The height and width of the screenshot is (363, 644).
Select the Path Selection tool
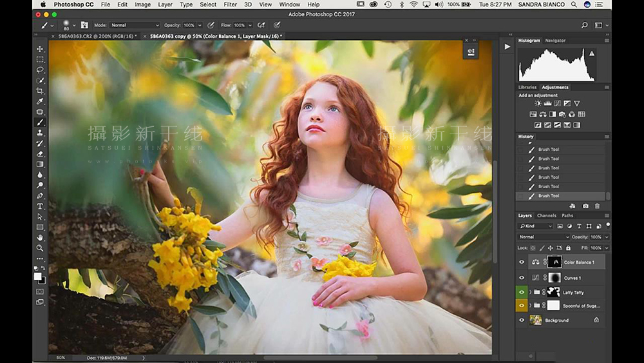tap(40, 217)
